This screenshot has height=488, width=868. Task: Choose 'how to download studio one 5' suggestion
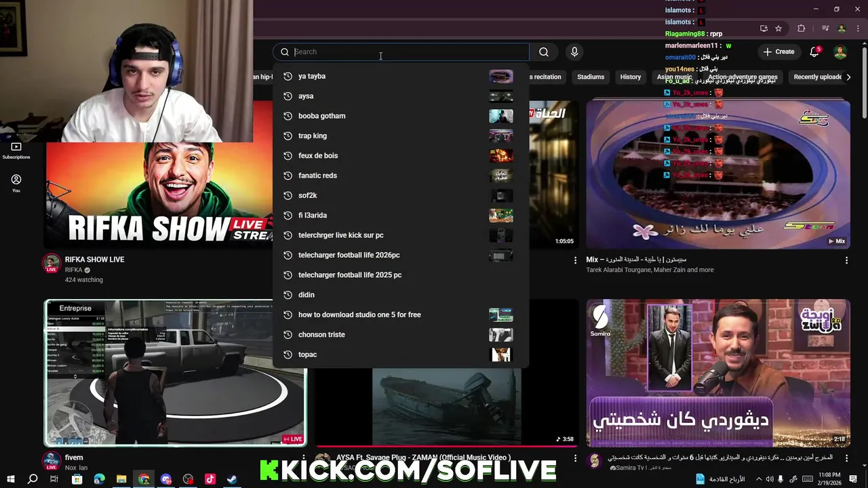tap(400, 315)
